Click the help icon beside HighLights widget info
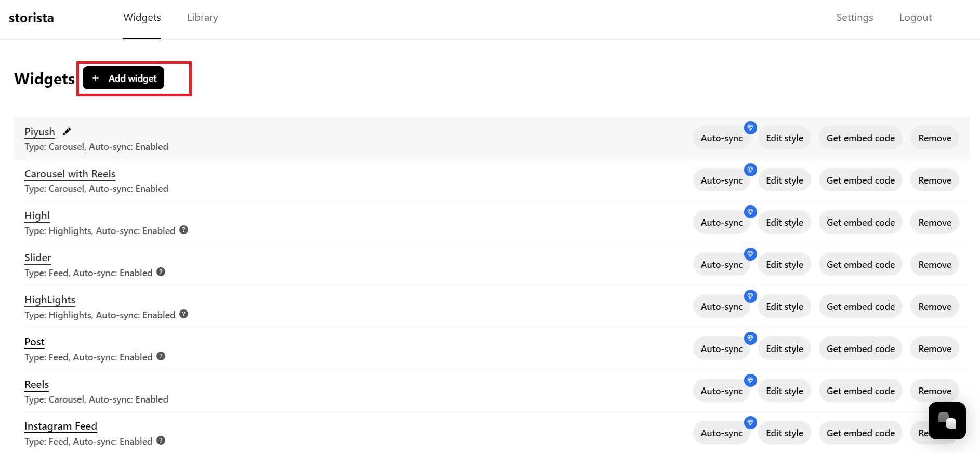 tap(184, 314)
